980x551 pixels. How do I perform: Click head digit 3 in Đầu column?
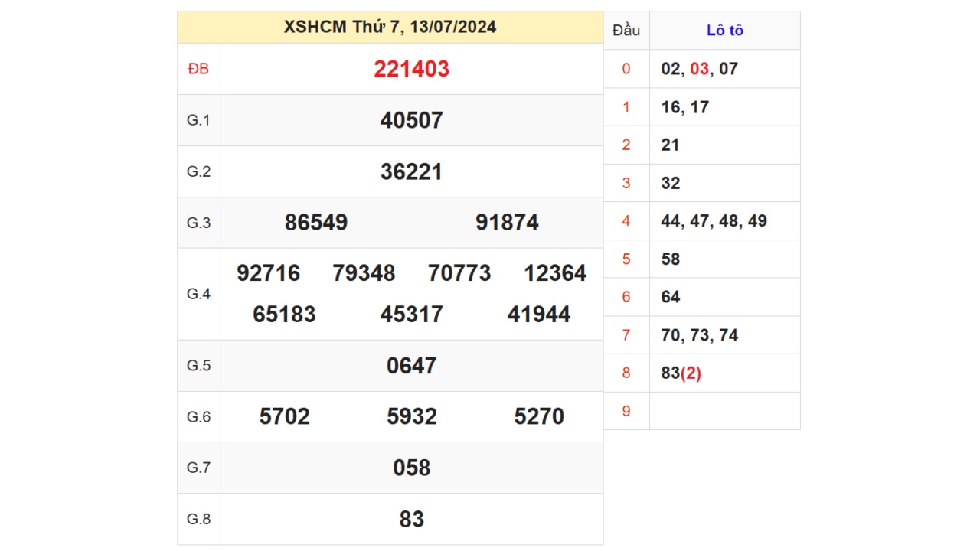pos(626,183)
